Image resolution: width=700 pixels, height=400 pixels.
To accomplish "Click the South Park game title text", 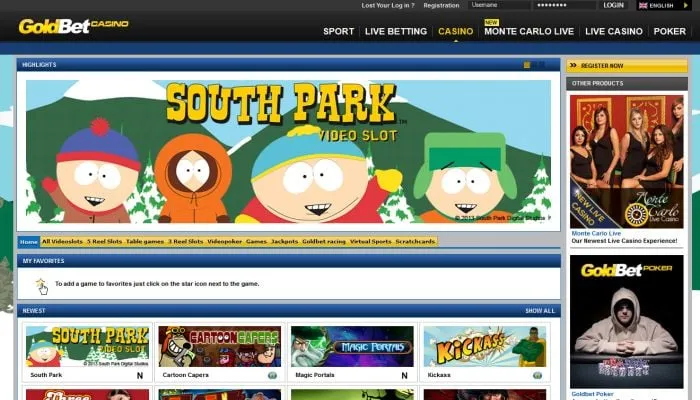I will (x=46, y=375).
